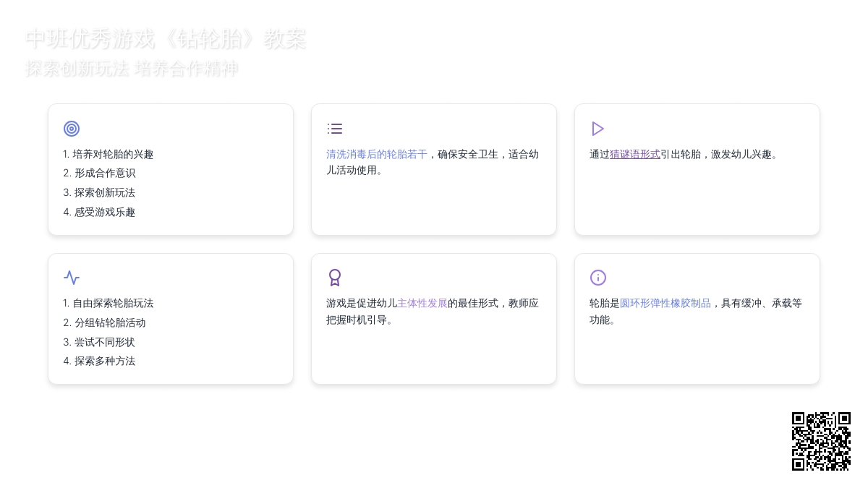Click the 主体性发展 highlighted text
This screenshot has width=868, height=488.
pyautogui.click(x=422, y=303)
